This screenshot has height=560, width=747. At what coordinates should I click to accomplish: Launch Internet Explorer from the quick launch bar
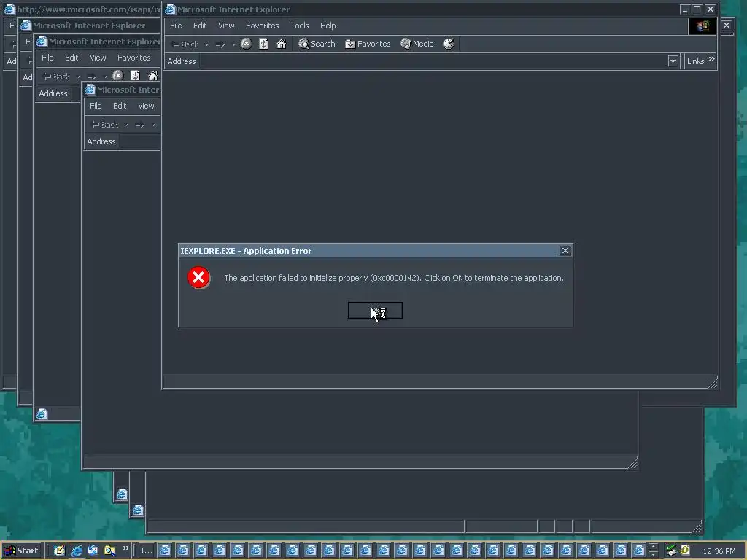click(x=76, y=551)
